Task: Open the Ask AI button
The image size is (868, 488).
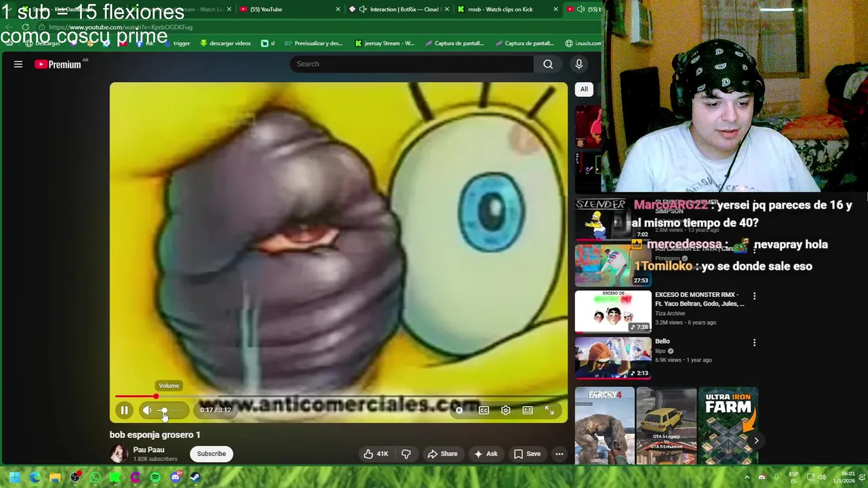Action: [486, 454]
